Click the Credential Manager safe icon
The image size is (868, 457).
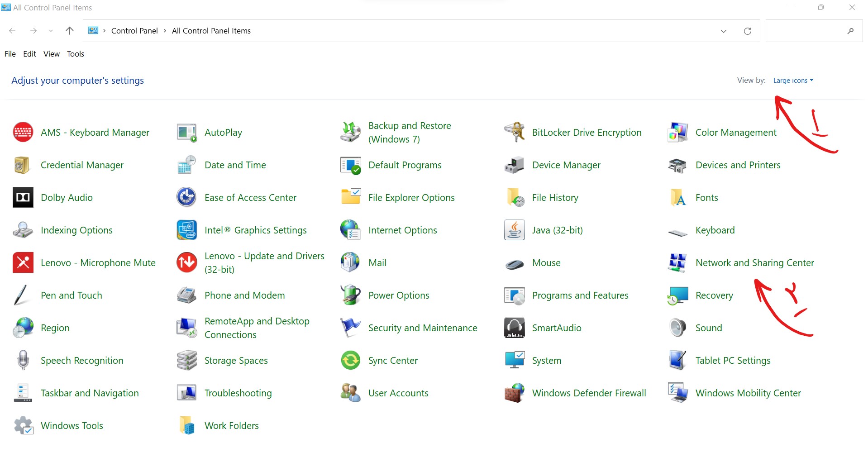(x=22, y=165)
